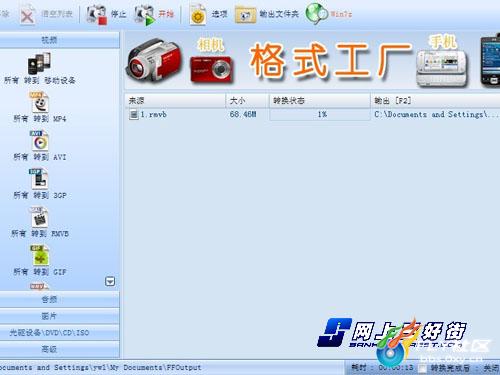Image resolution: width=500 pixels, height=375 pixels.
Task: Click the Win7z toolbar label
Action: point(341,14)
